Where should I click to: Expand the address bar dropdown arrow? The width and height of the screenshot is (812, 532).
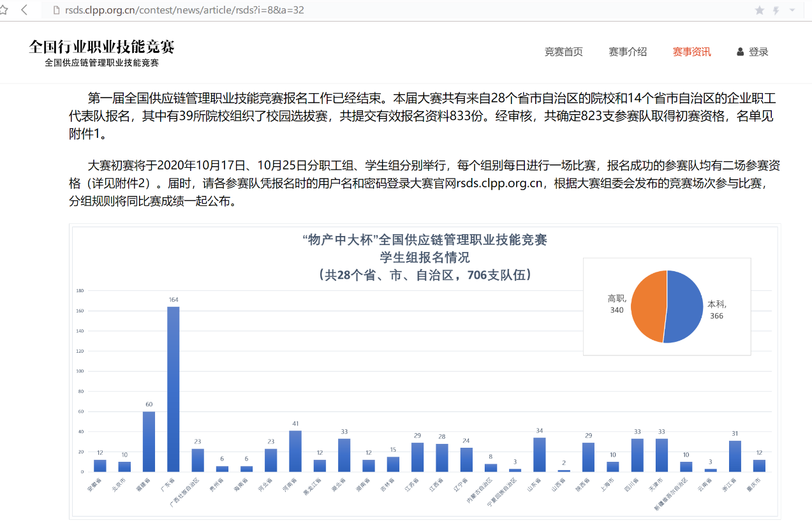(792, 10)
